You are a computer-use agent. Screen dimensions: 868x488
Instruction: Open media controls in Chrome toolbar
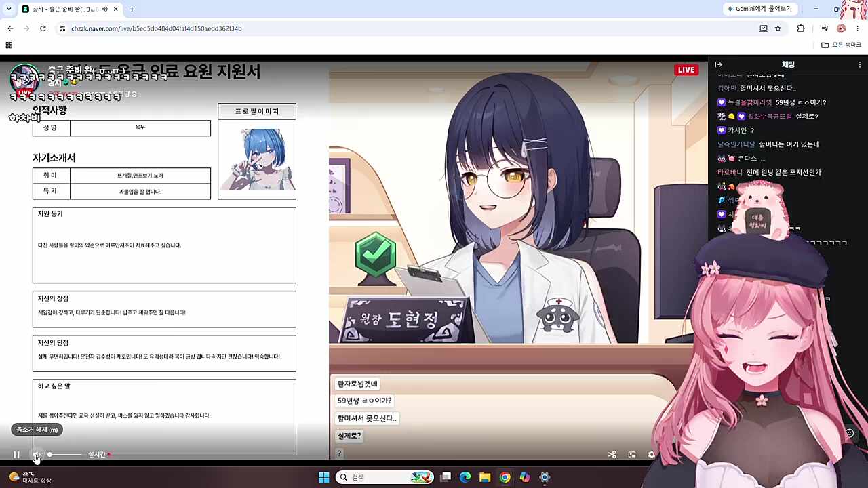[x=825, y=28]
